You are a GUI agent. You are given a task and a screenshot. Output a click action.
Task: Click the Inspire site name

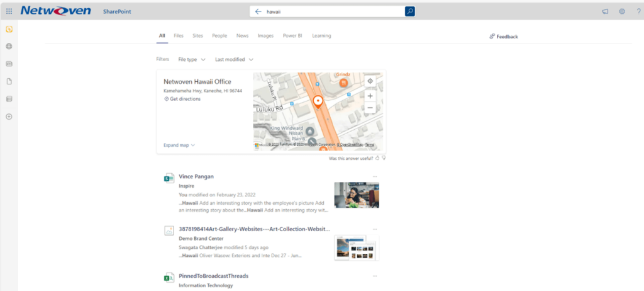(x=186, y=186)
